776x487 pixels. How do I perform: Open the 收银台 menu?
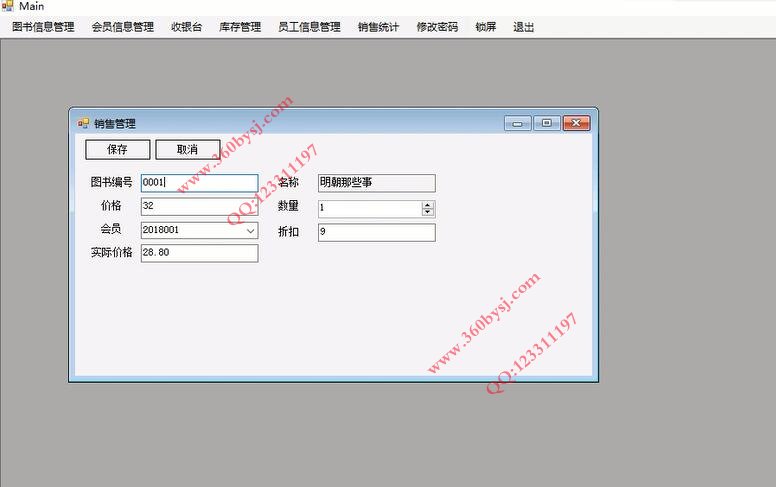187,27
